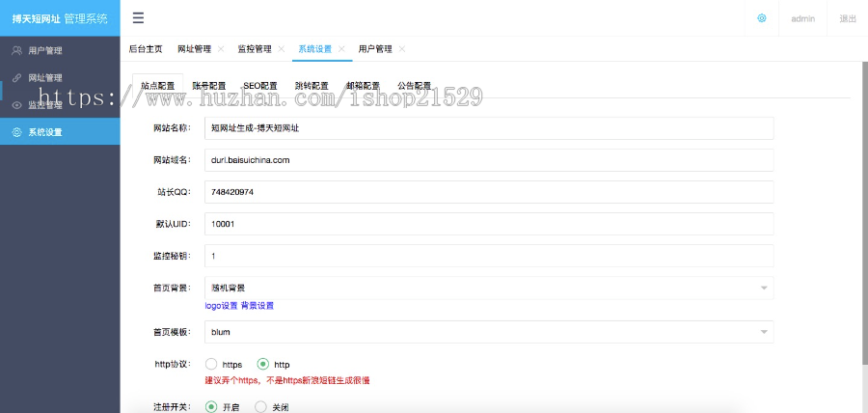Screen dimensions: 868x413
Task: Click the 网站域名 input field
Action: pos(489,160)
